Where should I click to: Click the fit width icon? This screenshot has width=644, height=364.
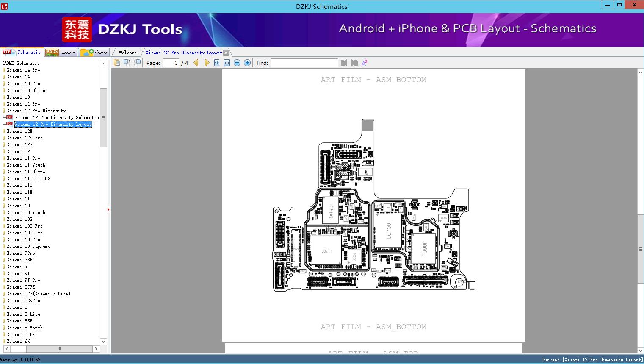(x=217, y=63)
